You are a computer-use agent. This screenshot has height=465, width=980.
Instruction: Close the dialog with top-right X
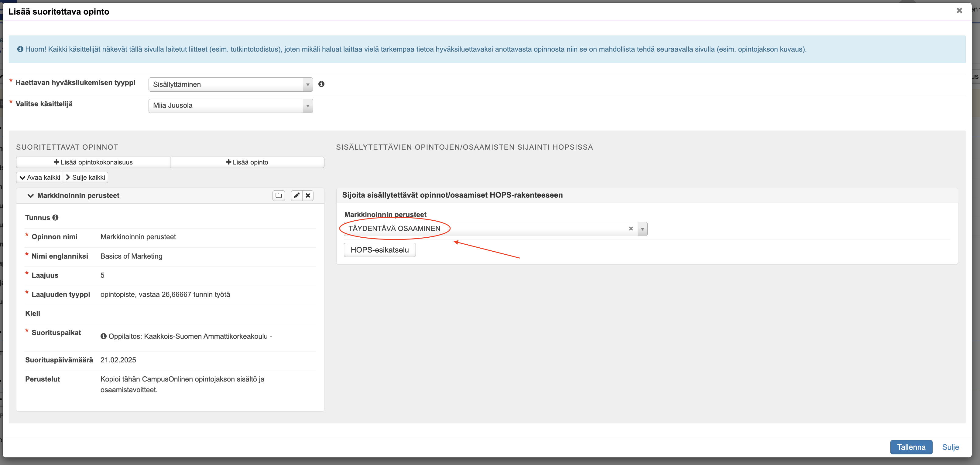[959, 11]
